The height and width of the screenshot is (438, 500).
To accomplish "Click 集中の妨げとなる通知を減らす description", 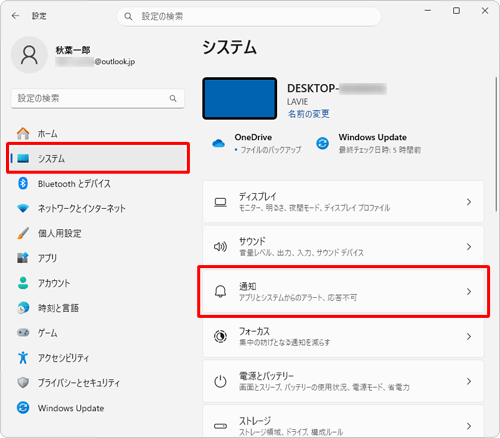I will pyautogui.click(x=284, y=342).
